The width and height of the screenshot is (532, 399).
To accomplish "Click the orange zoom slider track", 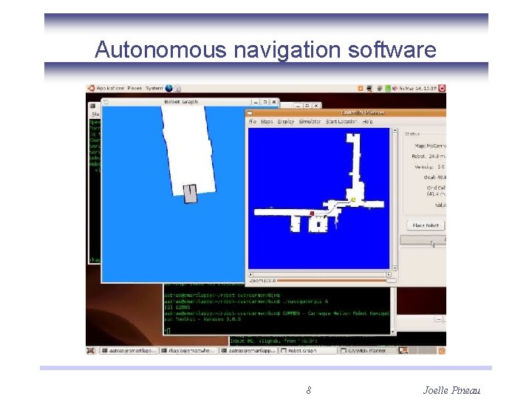I will pyautogui.click(x=331, y=281).
